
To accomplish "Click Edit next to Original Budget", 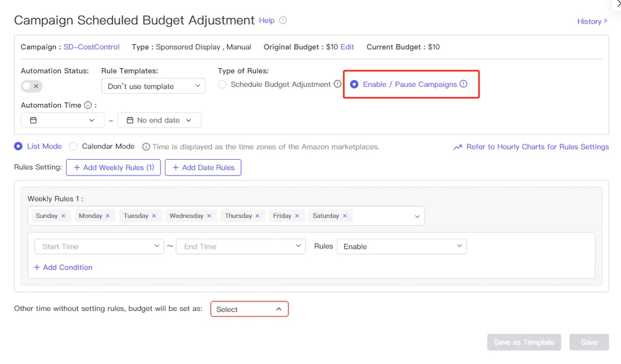I will pyautogui.click(x=347, y=47).
